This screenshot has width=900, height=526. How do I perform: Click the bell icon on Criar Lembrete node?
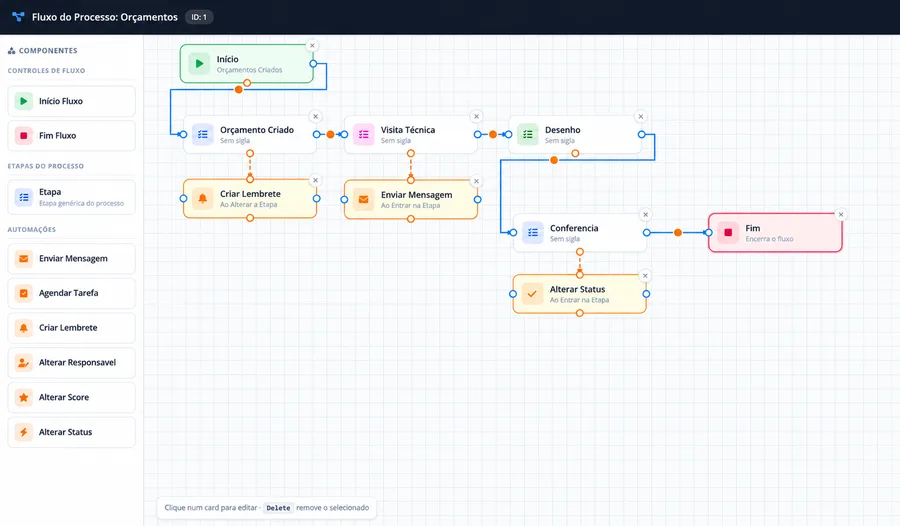203,199
